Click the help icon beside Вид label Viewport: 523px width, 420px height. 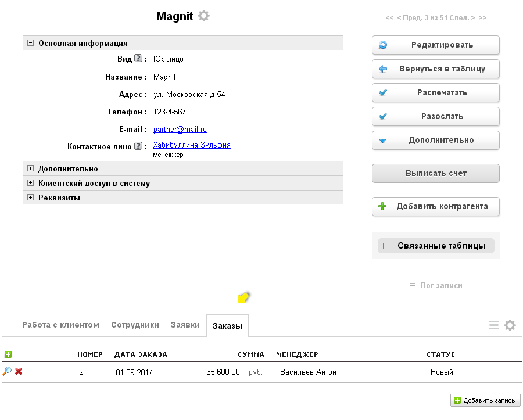138,59
